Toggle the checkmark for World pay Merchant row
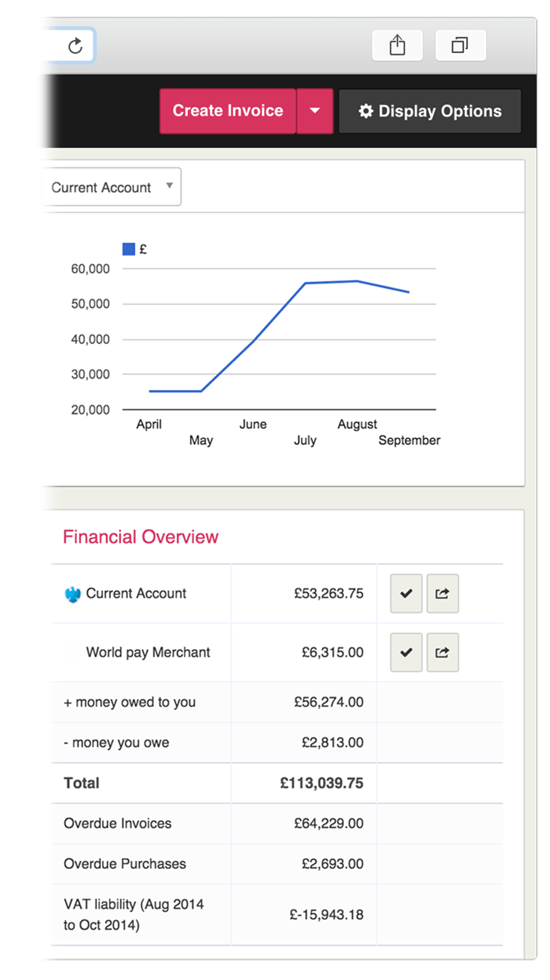 point(406,653)
